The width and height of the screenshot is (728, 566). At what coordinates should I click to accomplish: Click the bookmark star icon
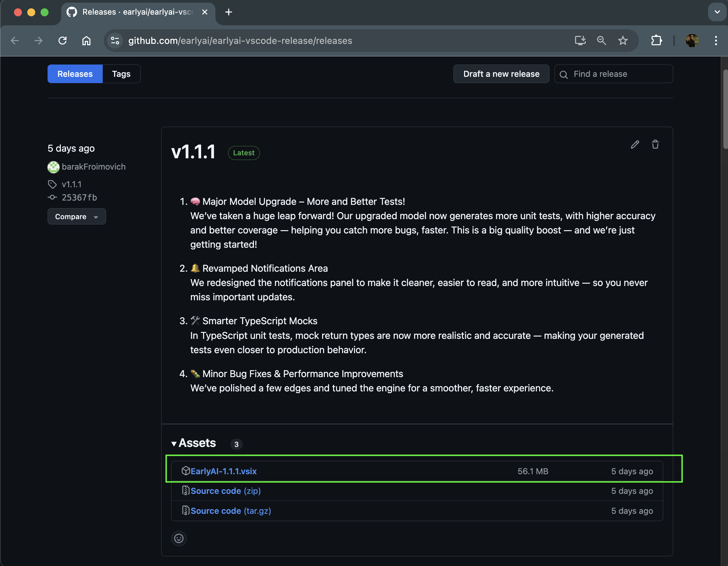[622, 41]
